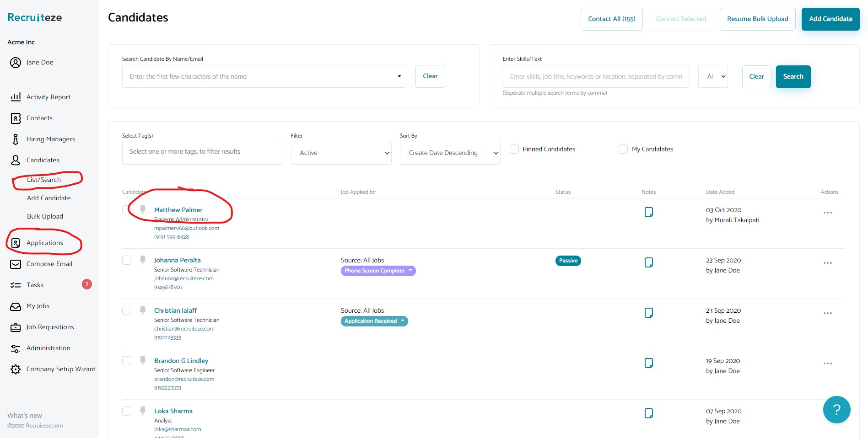Image resolution: width=868 pixels, height=438 pixels.
Task: Click the Compose Email envelope icon
Action: (x=15, y=264)
